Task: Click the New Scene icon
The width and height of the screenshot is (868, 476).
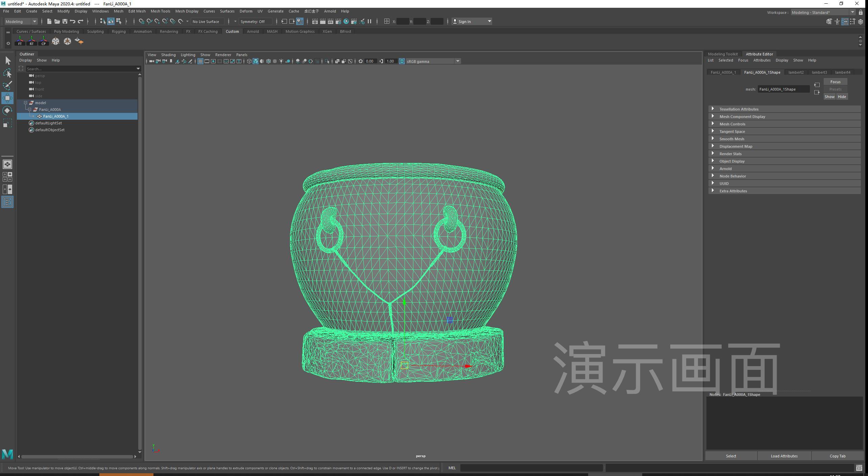Action: pyautogui.click(x=49, y=21)
